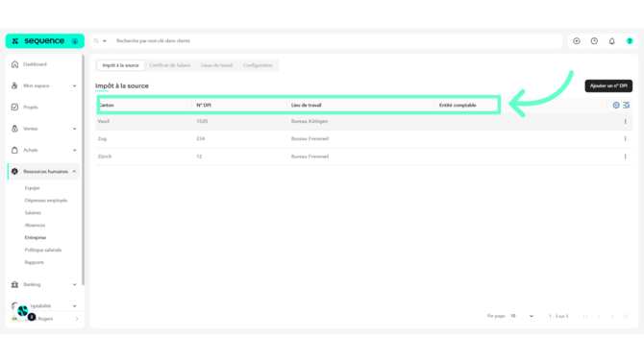Open the three-dot menu for the Zug row
644x362 pixels.
tap(626, 138)
